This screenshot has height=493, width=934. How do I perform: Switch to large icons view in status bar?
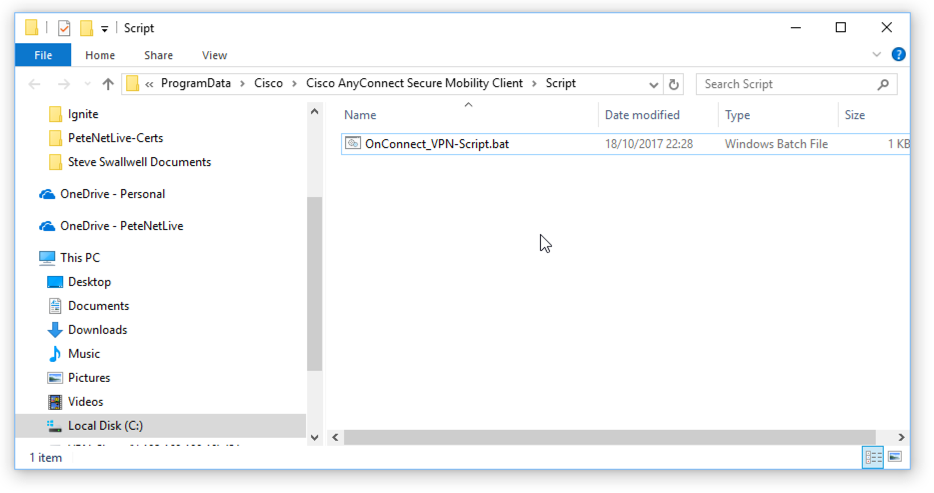click(895, 457)
